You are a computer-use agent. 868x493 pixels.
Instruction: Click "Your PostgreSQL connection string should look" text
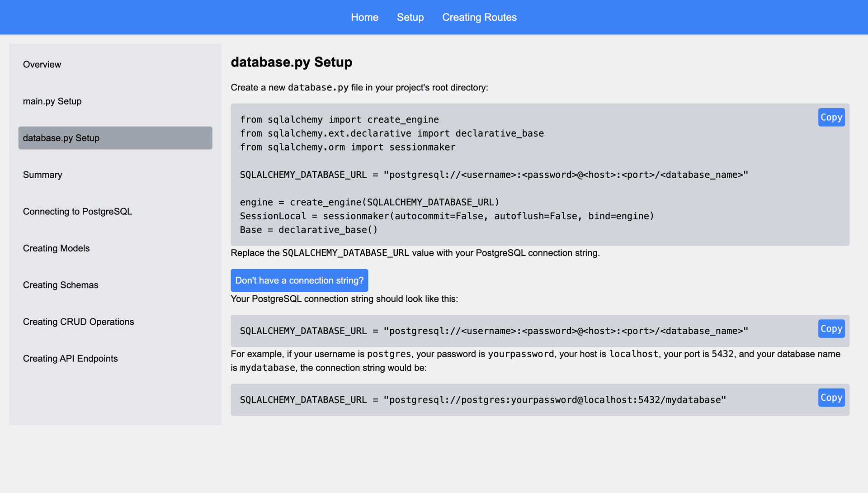[x=344, y=299]
